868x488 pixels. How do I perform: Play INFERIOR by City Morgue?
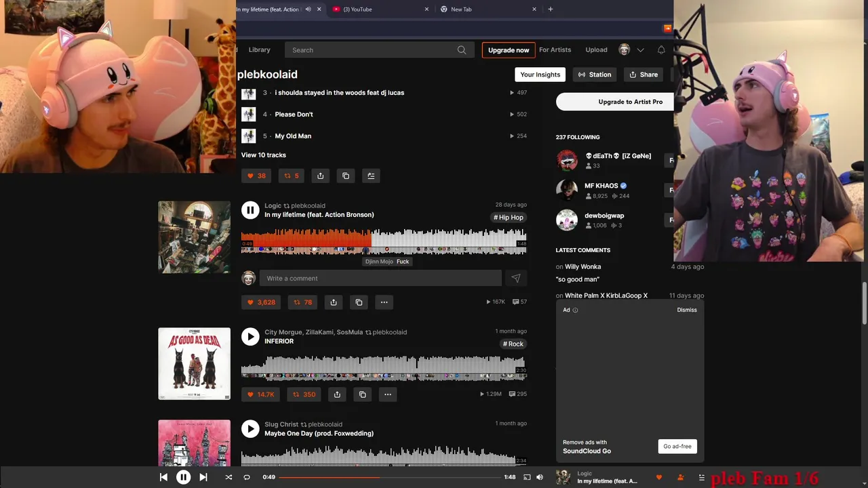[x=250, y=337]
